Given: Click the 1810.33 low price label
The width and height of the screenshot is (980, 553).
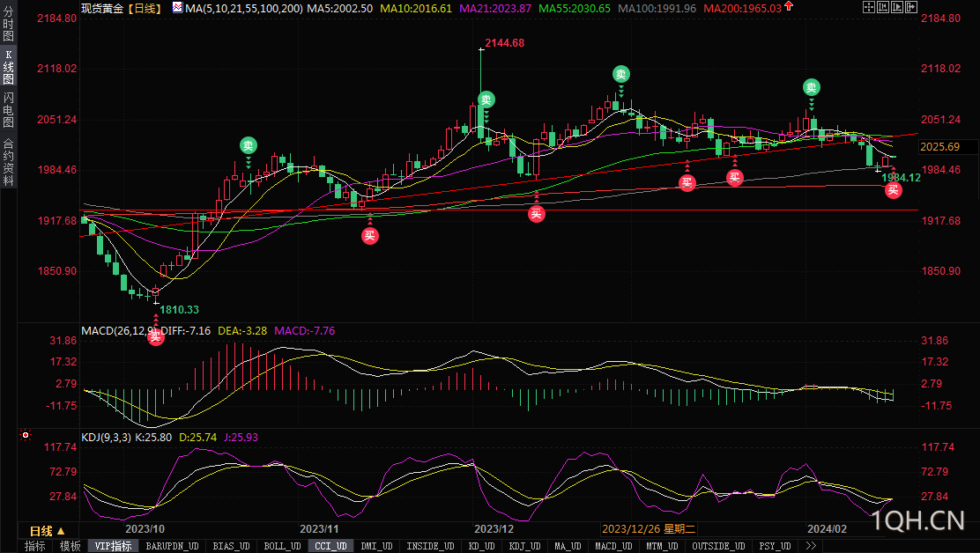Looking at the screenshot, I should pyautogui.click(x=179, y=310).
